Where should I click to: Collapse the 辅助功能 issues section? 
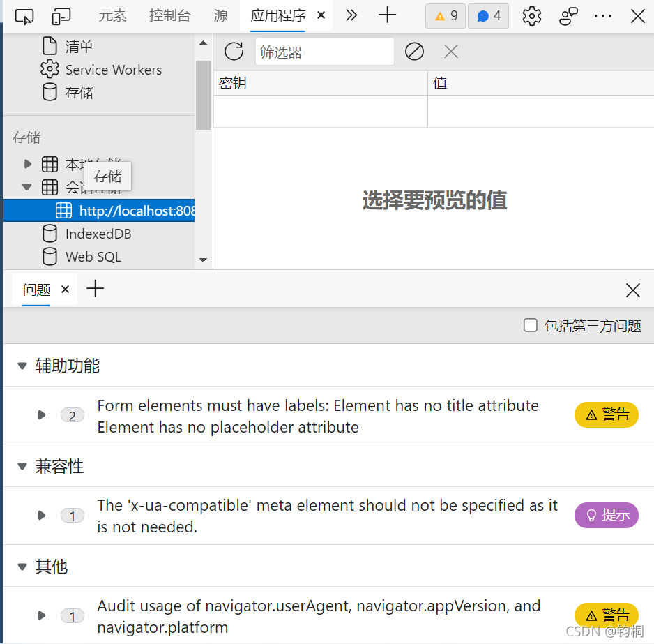click(23, 366)
